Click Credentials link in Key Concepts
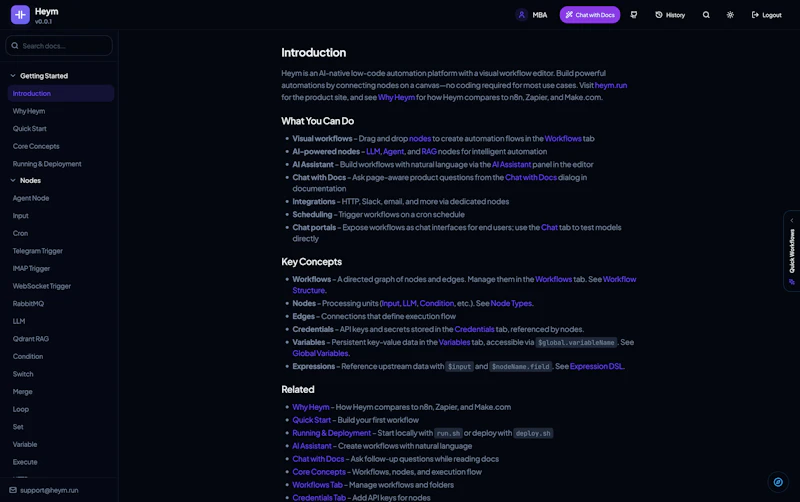 tap(474, 329)
